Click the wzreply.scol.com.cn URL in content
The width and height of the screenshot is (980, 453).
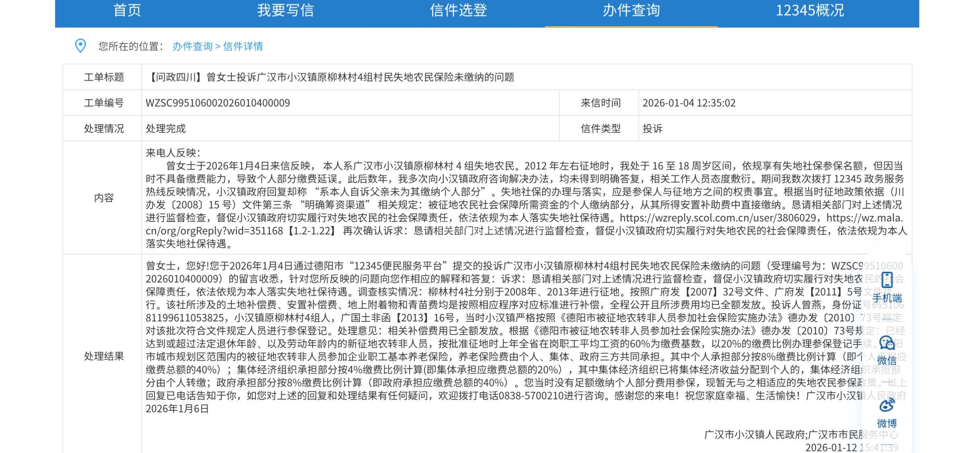[x=718, y=218]
